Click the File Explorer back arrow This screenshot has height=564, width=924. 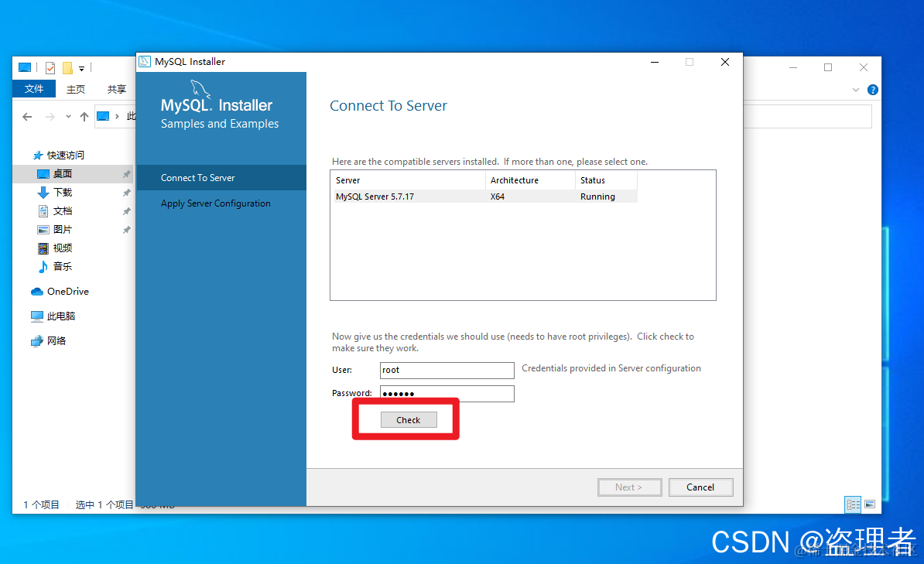tap(27, 117)
